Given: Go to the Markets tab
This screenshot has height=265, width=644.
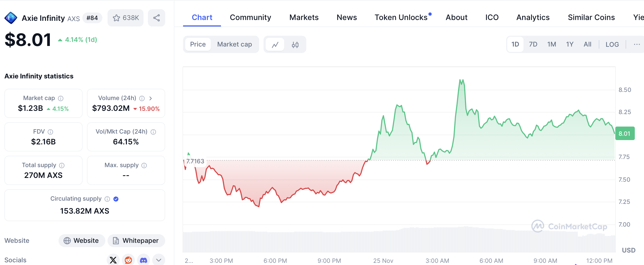Looking at the screenshot, I should coord(304,17).
